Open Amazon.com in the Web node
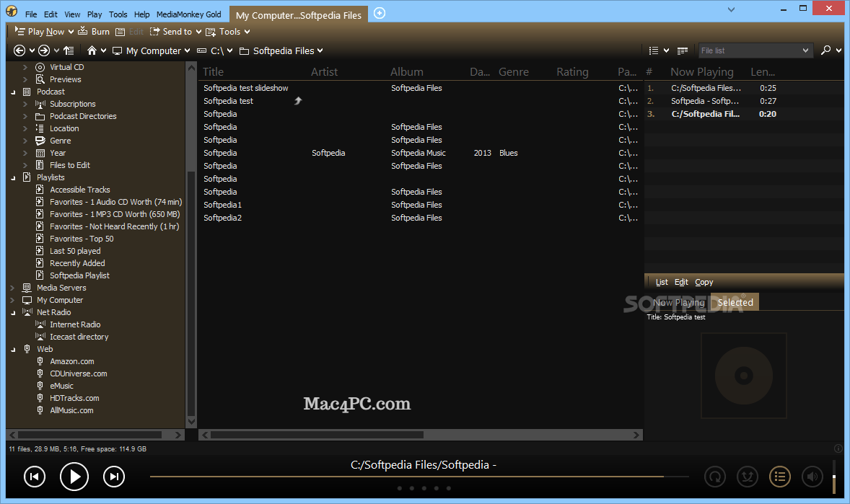Viewport: 850px width, 504px height. click(72, 361)
